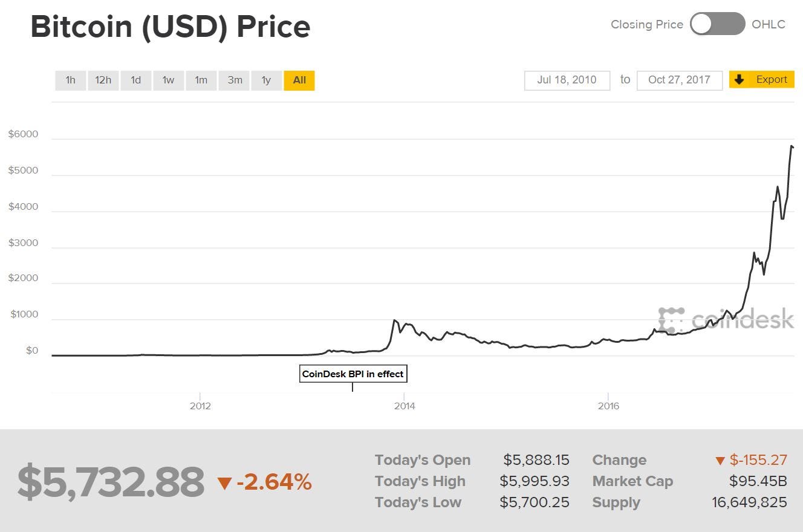Select the 12h time range

click(103, 80)
